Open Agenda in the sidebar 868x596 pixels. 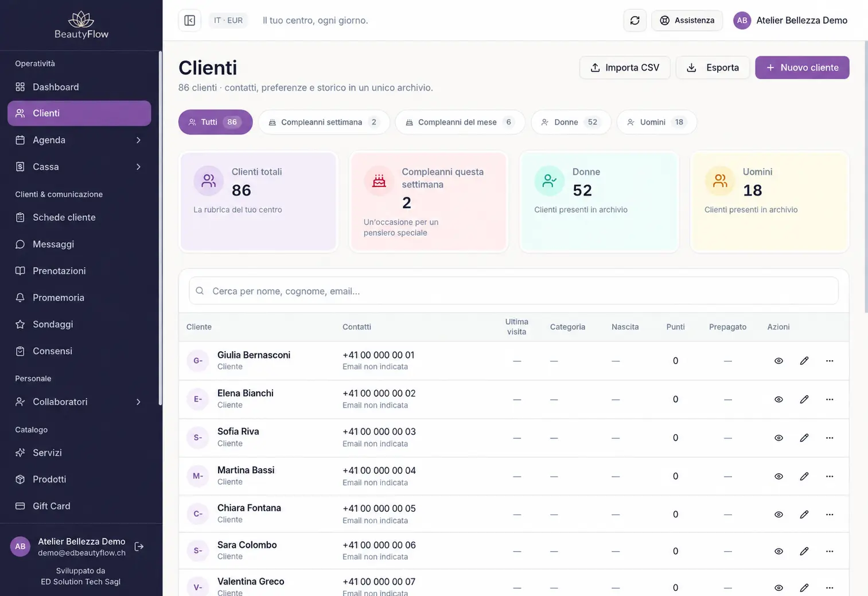click(x=79, y=140)
